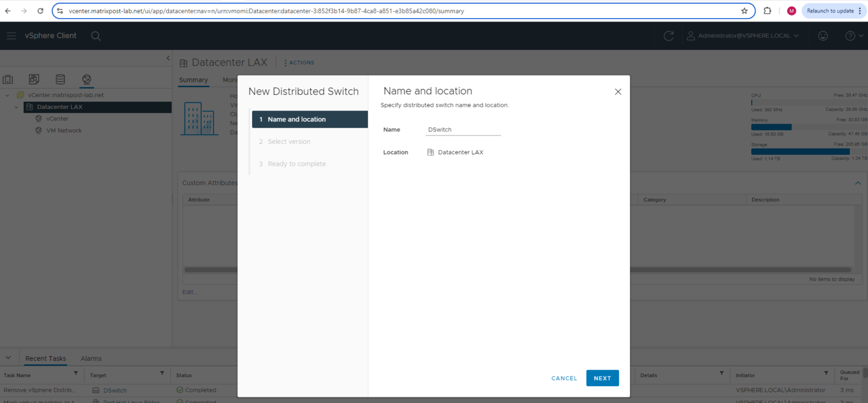Open the vSphere Client search icon
868x403 pixels.
pos(96,36)
